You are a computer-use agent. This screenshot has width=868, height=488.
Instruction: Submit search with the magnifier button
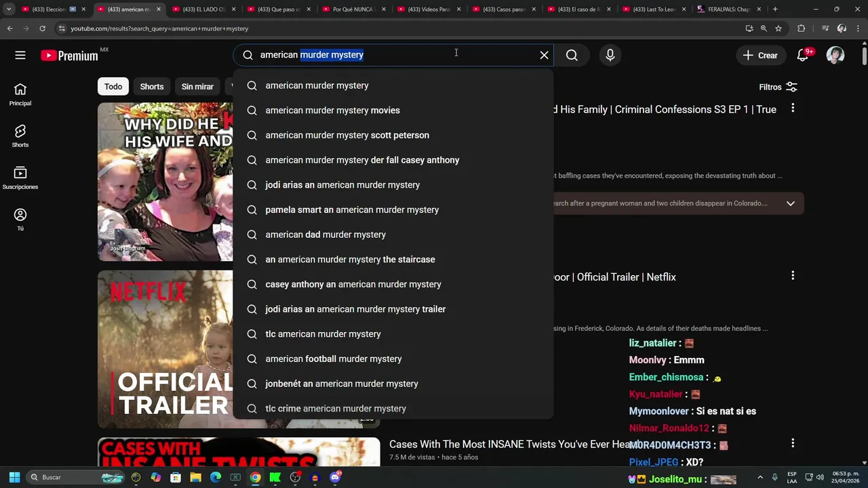click(572, 56)
